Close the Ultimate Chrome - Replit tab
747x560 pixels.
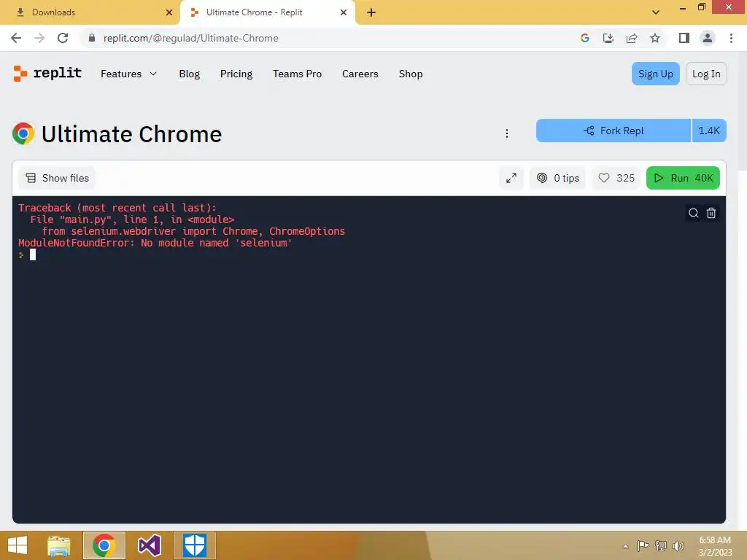(344, 12)
